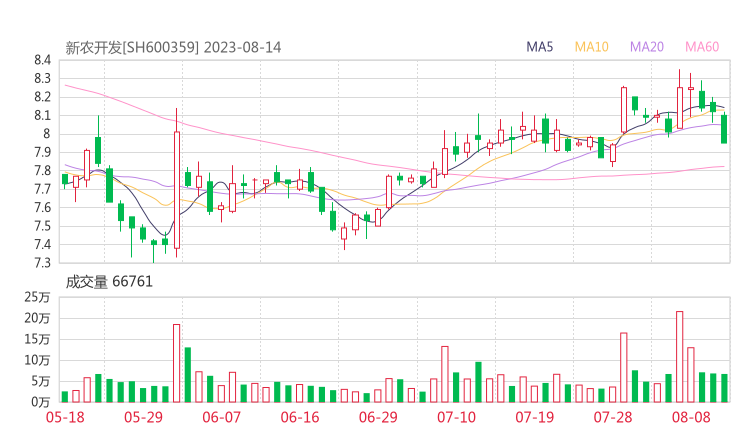The width and height of the screenshot is (740, 440).
Task: Click the 05-29 date axis label
Action: 143,417
